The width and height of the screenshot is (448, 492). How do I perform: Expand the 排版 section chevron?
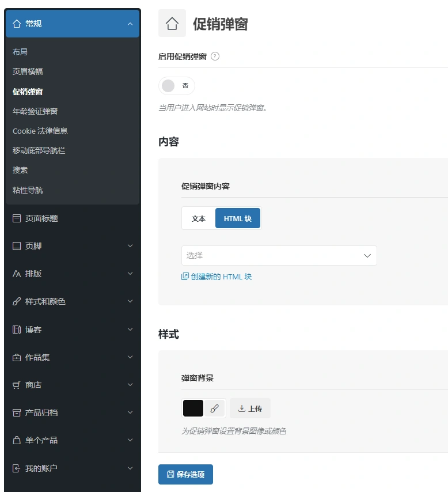[130, 273]
